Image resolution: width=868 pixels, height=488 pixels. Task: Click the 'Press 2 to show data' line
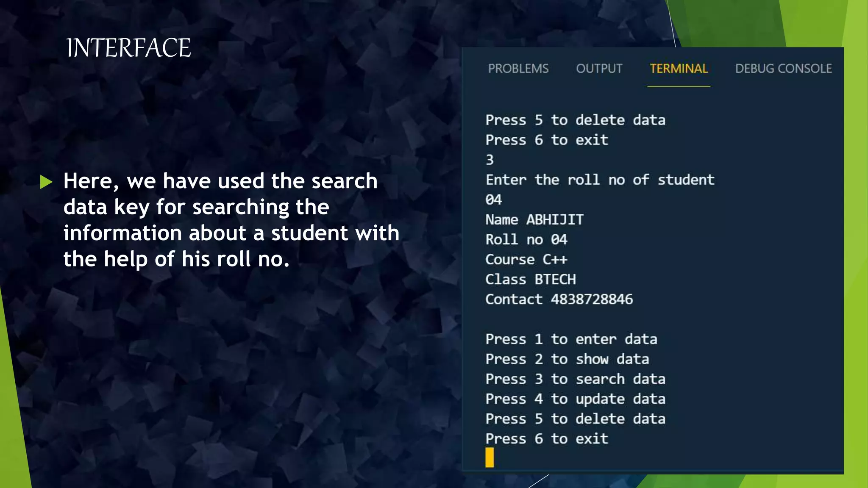(x=567, y=359)
